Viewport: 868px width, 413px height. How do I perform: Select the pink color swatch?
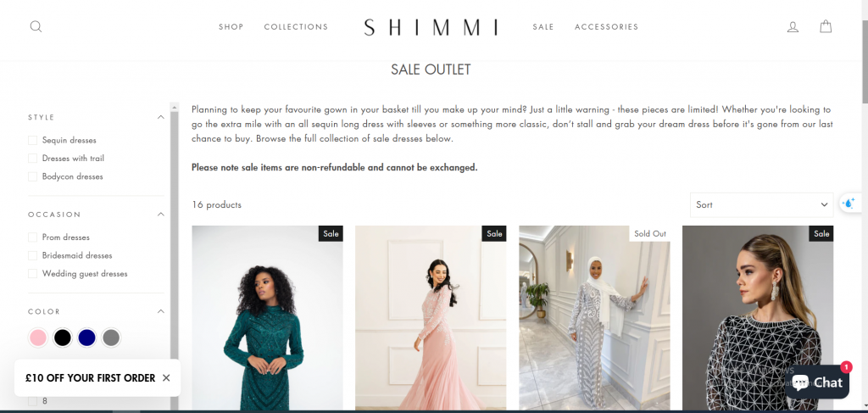tap(38, 338)
